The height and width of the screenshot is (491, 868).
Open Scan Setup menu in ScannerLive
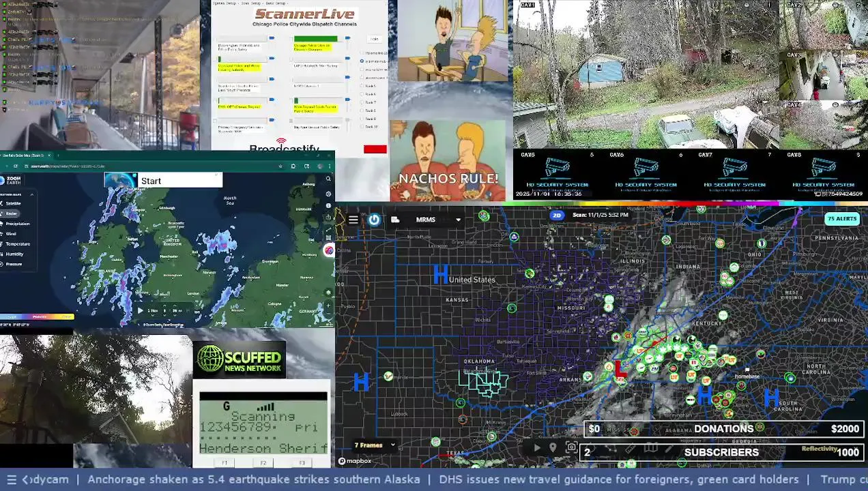coord(251,3)
